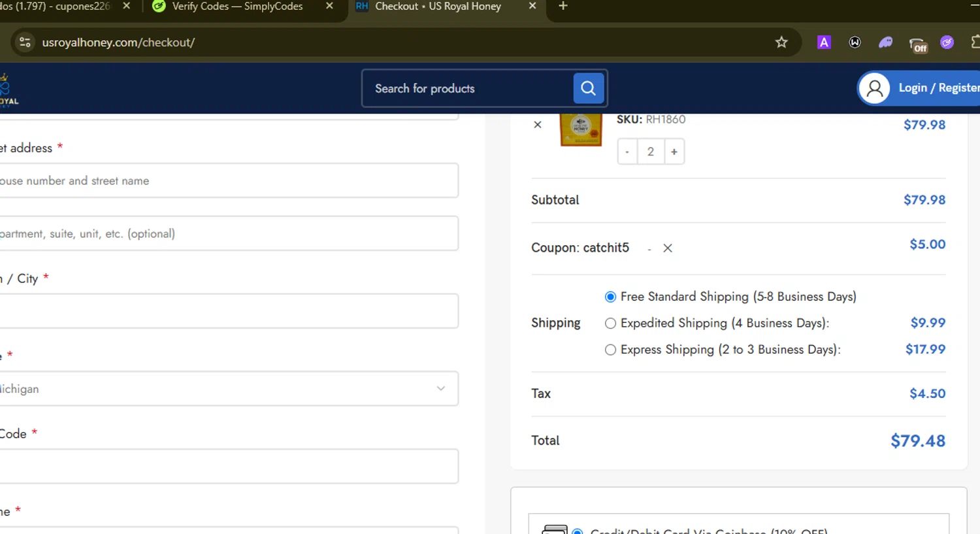Click the Tax amount $4.50
980x534 pixels.
click(x=927, y=393)
